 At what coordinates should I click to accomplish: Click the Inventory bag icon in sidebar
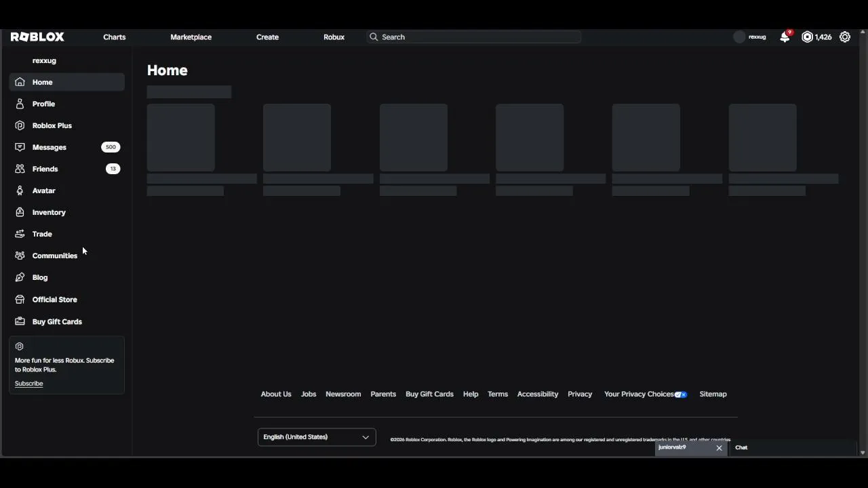tap(20, 212)
